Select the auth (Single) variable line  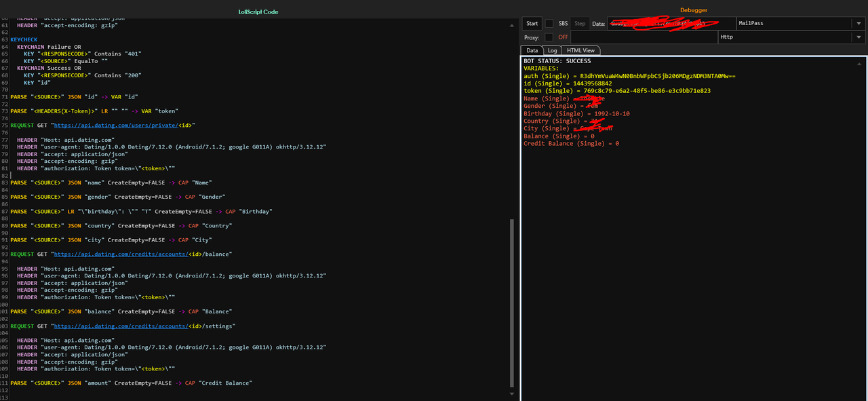pos(629,76)
